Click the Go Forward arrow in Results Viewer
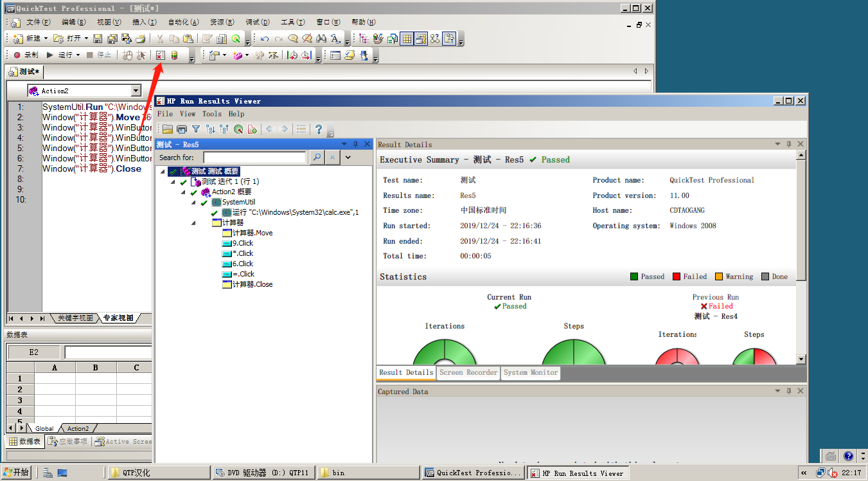 click(283, 129)
